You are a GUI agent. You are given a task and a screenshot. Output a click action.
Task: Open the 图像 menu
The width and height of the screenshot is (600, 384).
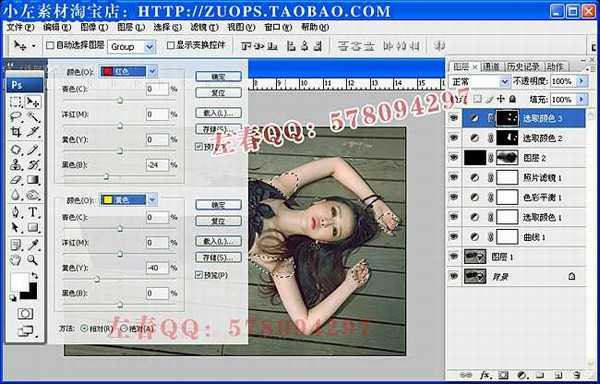[x=94, y=28]
